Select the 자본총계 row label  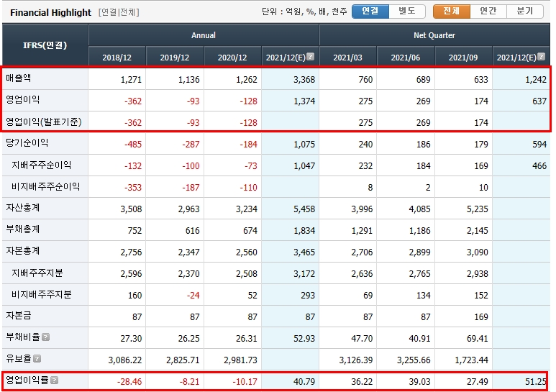23,251
